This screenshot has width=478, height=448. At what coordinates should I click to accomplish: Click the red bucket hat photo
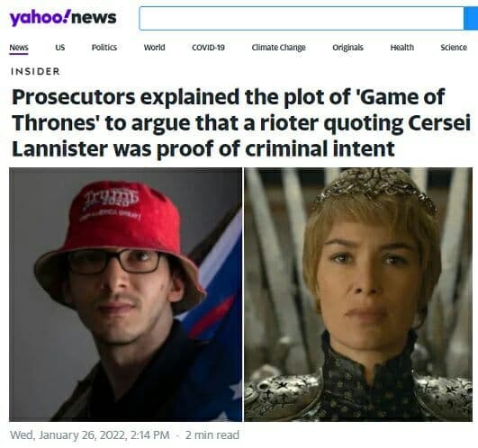click(x=126, y=294)
